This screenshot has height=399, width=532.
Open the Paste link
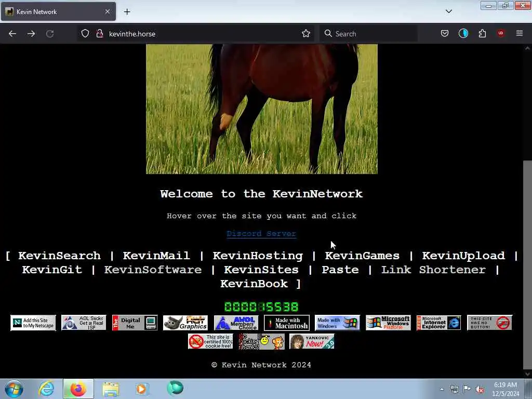click(340, 270)
